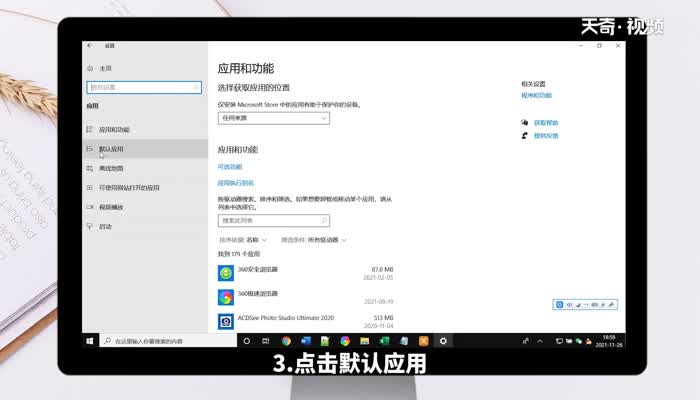
Task: Select 启动 startup sidebar entry
Action: [145, 226]
